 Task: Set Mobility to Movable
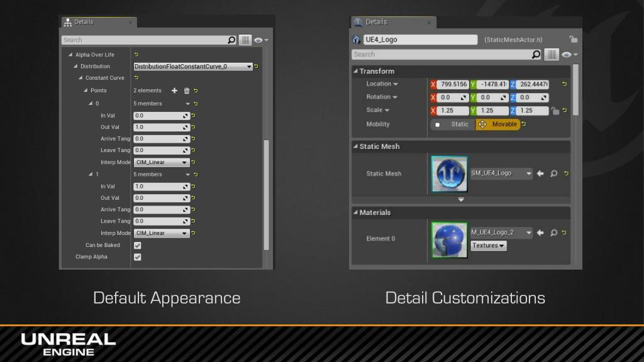[498, 124]
